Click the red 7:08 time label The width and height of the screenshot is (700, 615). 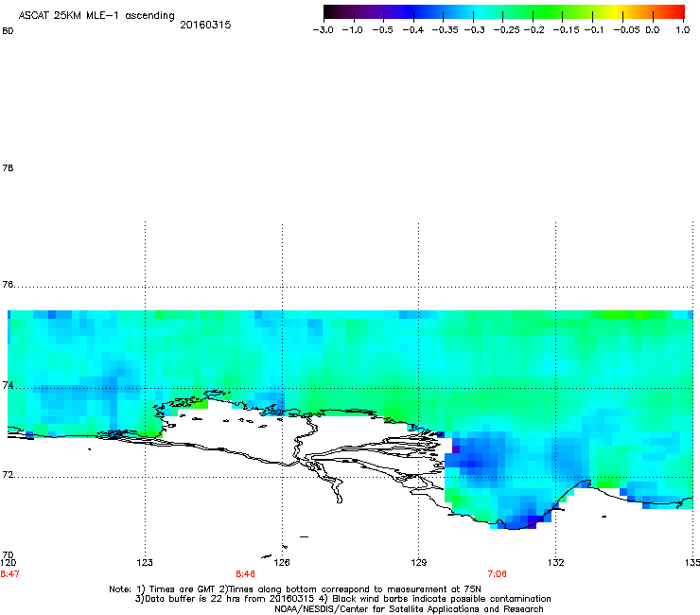point(497,574)
